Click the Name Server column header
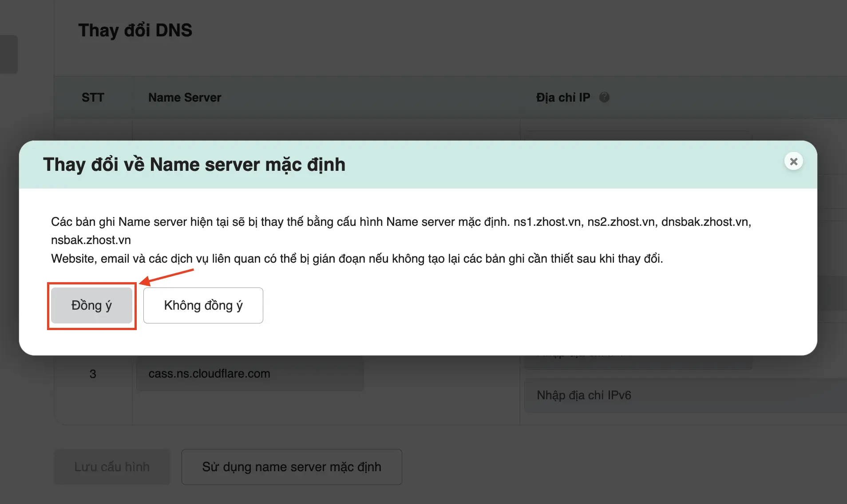This screenshot has height=504, width=847. pyautogui.click(x=185, y=98)
